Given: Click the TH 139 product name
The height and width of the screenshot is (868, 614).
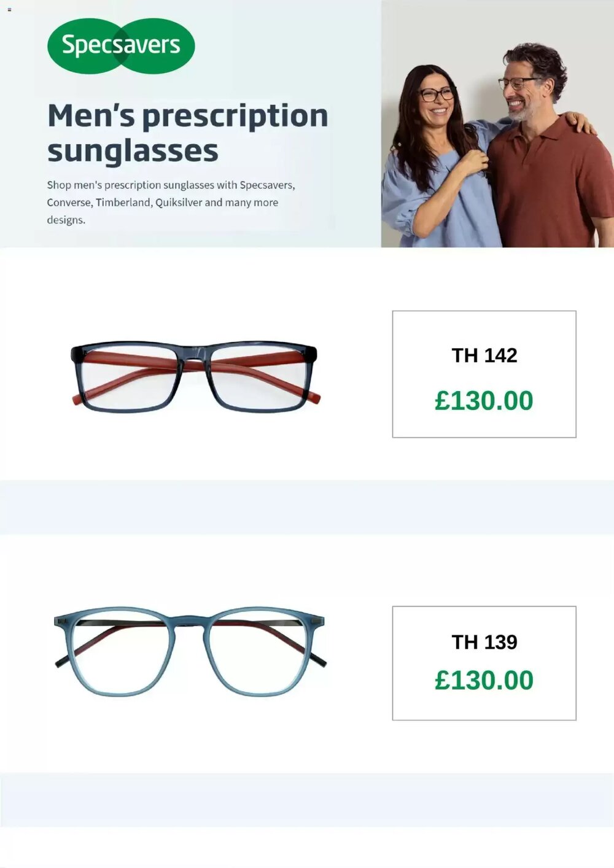Looking at the screenshot, I should pyautogui.click(x=484, y=642).
